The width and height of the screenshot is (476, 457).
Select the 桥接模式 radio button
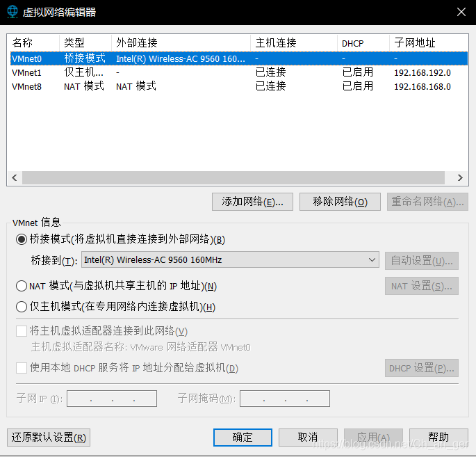pos(22,239)
